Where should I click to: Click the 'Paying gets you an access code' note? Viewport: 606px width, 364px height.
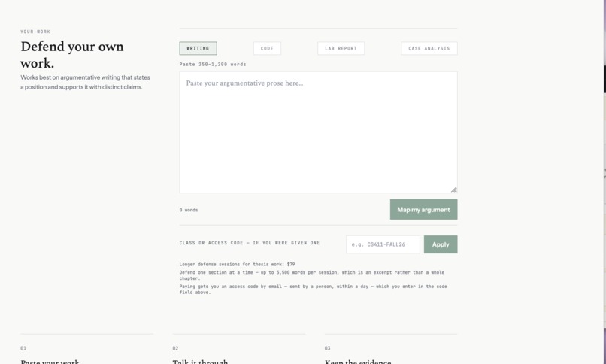pyautogui.click(x=313, y=289)
